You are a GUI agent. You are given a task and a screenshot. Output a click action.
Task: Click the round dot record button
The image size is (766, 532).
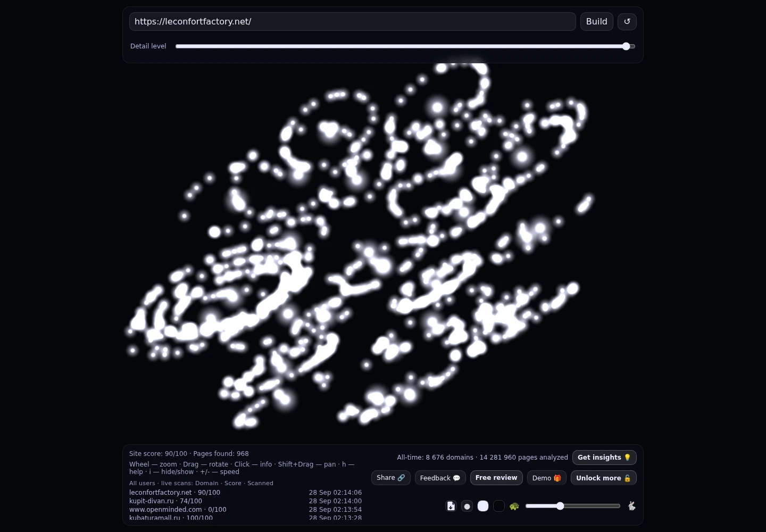point(467,506)
